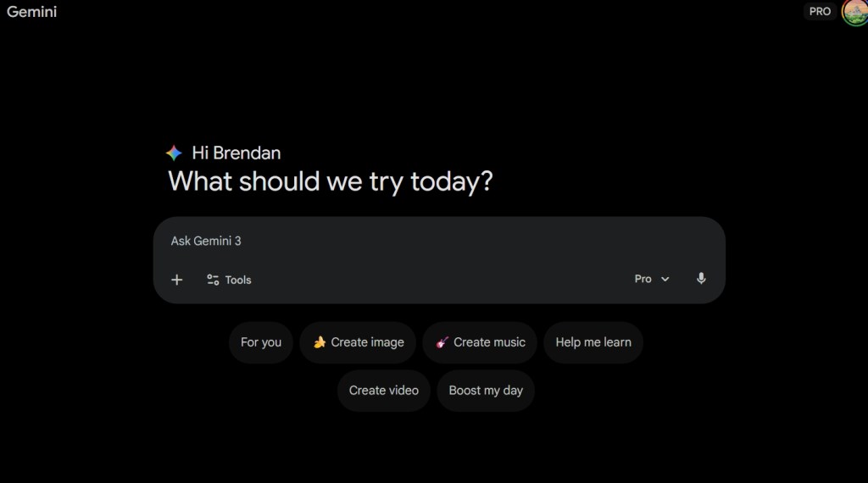The height and width of the screenshot is (483, 868).
Task: Select the For you suggestion chip
Action: (x=261, y=342)
